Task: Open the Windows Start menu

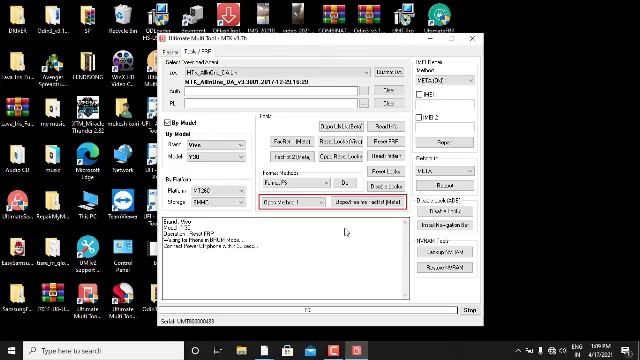Action: [11, 351]
